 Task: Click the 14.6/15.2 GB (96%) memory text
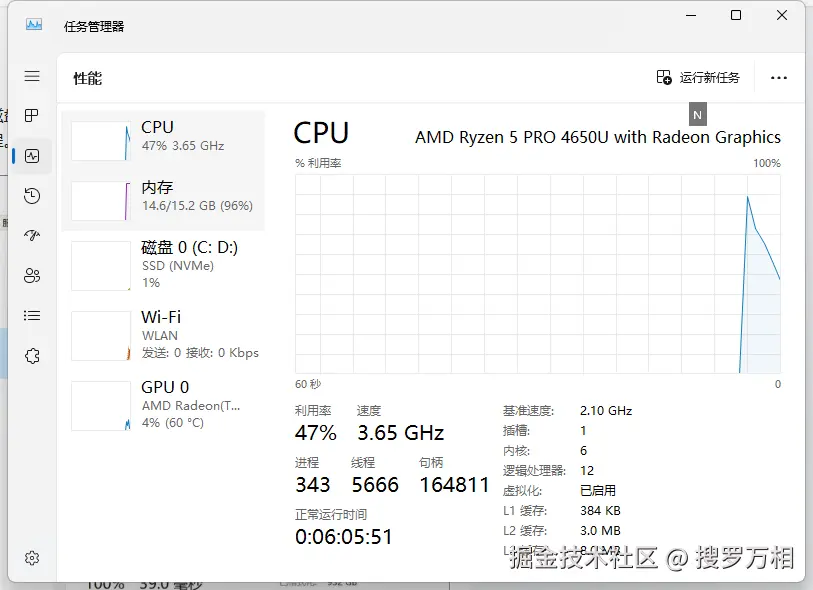click(x=198, y=206)
